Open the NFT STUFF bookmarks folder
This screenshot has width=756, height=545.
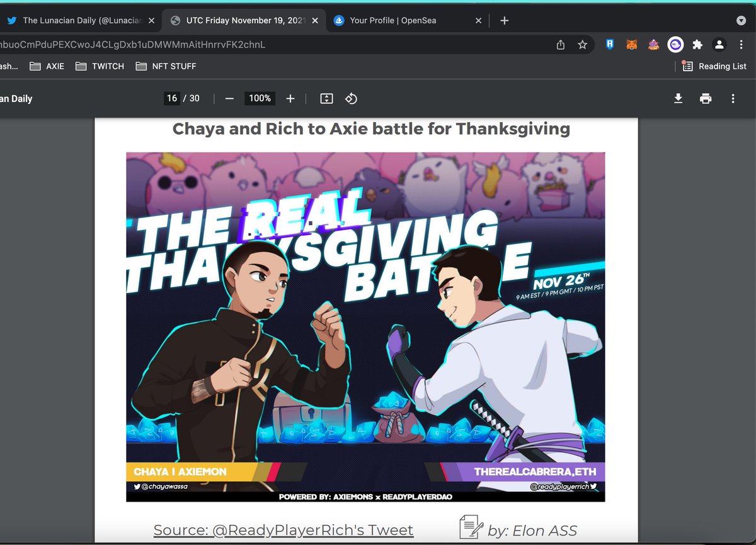(166, 66)
